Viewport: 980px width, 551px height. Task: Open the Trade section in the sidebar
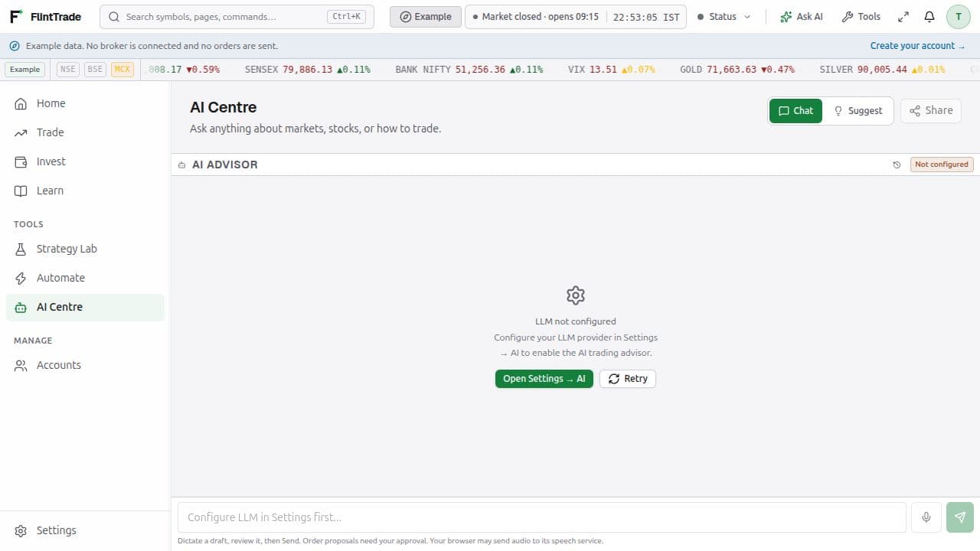tap(85, 132)
